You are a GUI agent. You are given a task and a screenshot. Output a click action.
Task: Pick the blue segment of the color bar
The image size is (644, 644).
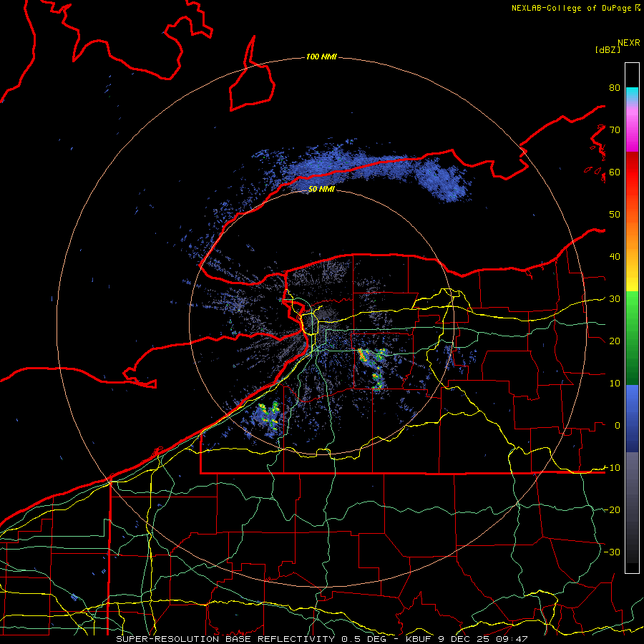632,419
